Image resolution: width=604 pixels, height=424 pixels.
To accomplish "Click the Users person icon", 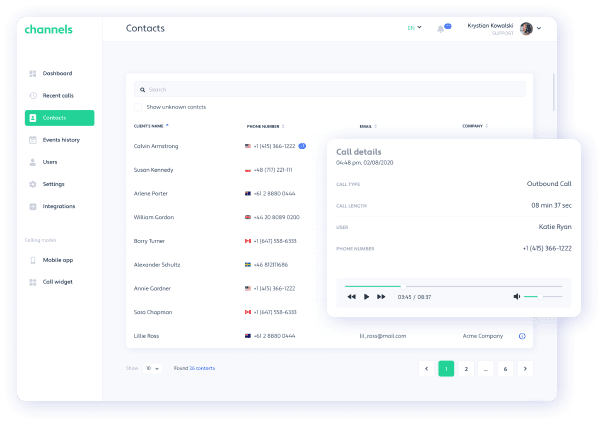I will tap(33, 162).
